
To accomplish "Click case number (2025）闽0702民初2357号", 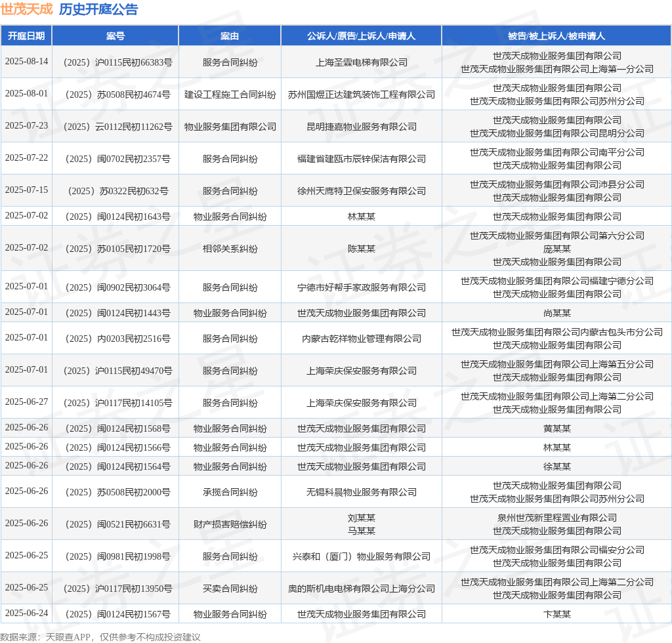I will click(118, 159).
